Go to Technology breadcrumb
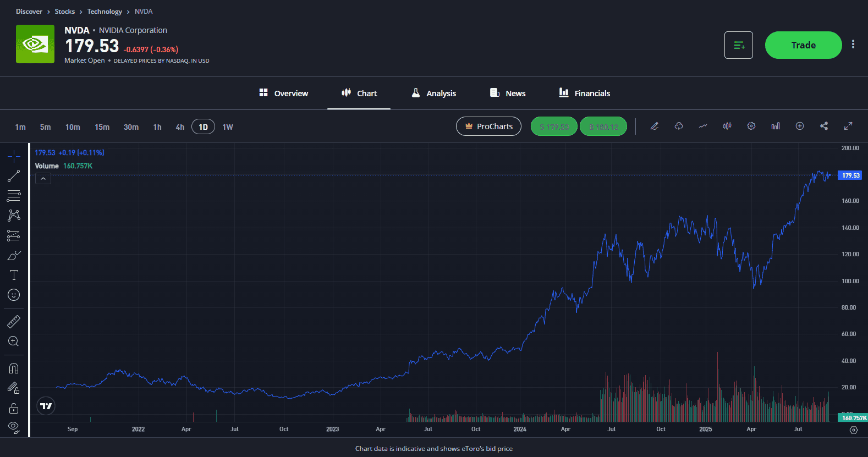The height and width of the screenshot is (457, 868). [x=105, y=12]
